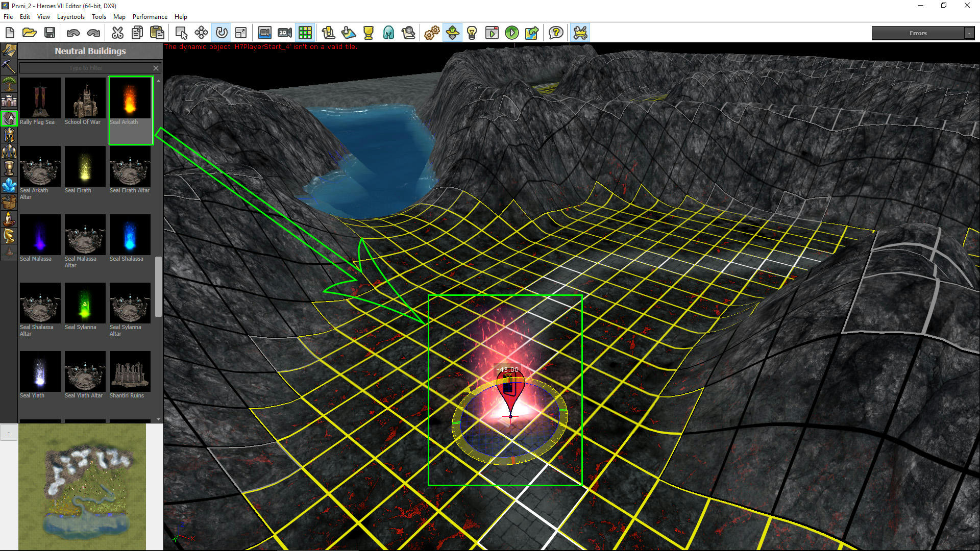Image resolution: width=980 pixels, height=551 pixels.
Task: Open the Map menu
Action: 119,17
